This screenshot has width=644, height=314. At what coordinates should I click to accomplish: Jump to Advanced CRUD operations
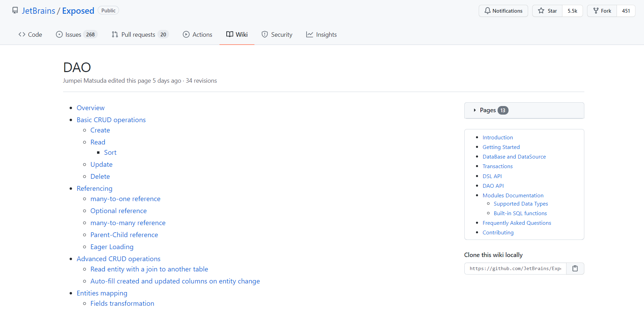(119, 259)
